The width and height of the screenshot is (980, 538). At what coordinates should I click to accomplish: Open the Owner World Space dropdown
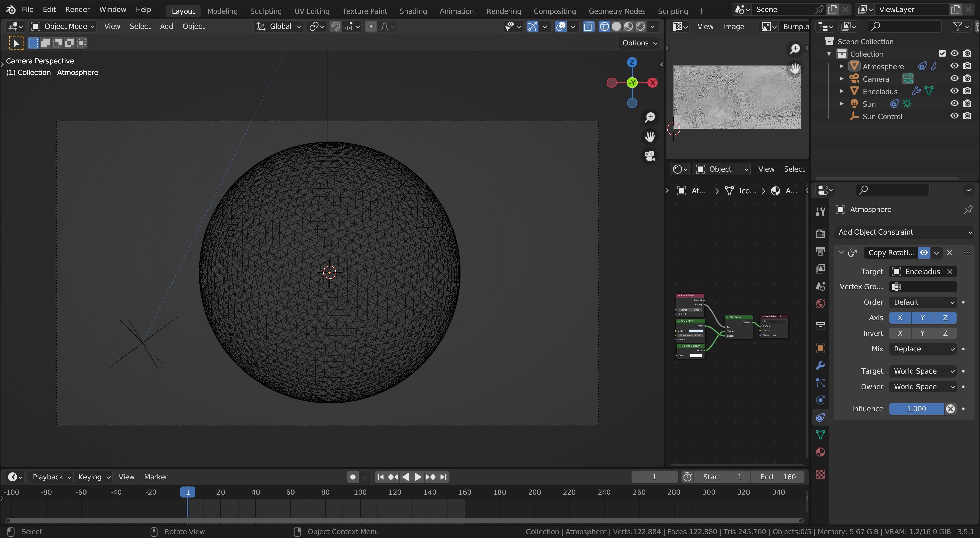tap(923, 387)
